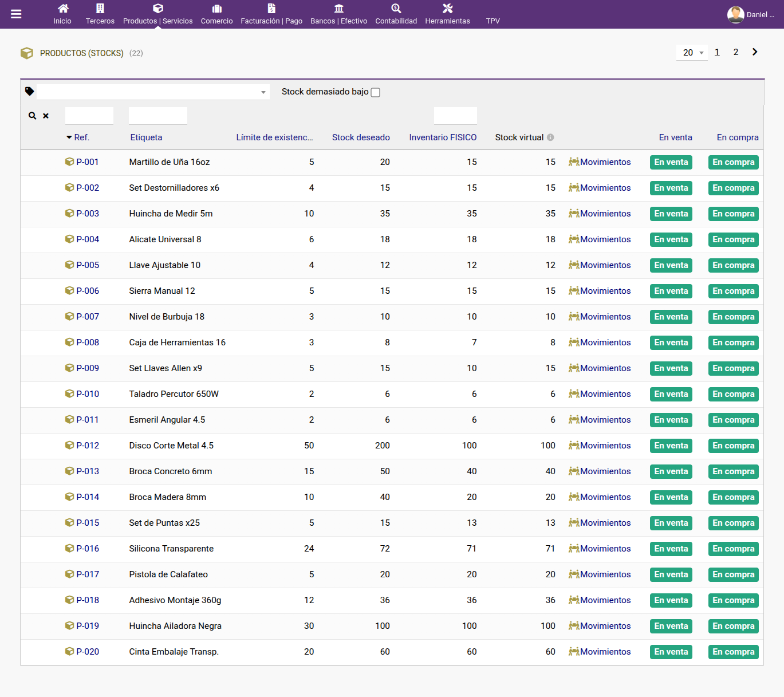Click En venta badge for P-012
This screenshot has height=697, width=784.
click(x=671, y=446)
